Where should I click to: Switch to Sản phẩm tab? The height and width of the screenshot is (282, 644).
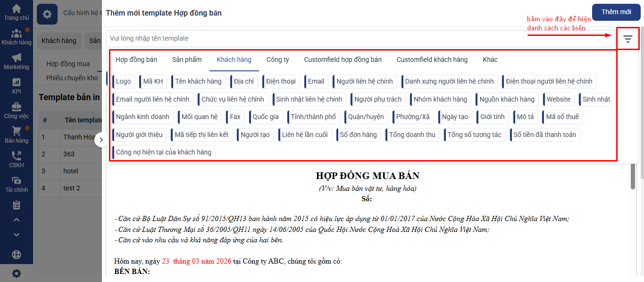[187, 60]
